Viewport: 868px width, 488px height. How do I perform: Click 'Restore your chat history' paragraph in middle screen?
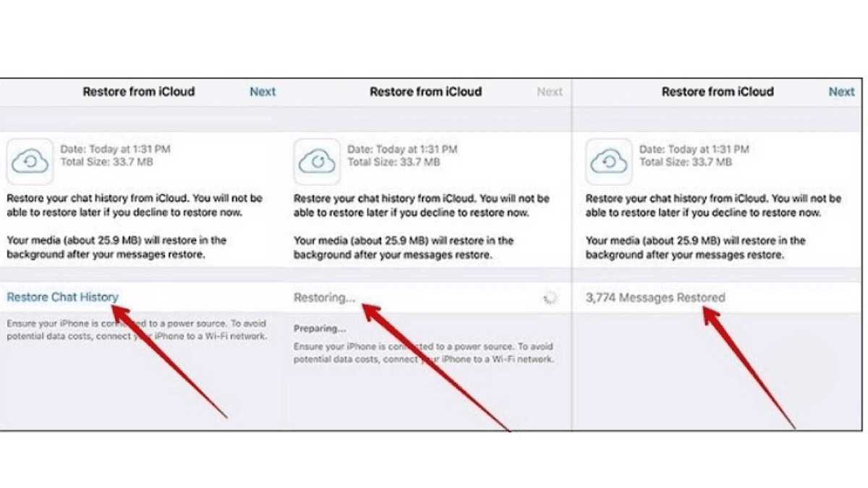[422, 205]
